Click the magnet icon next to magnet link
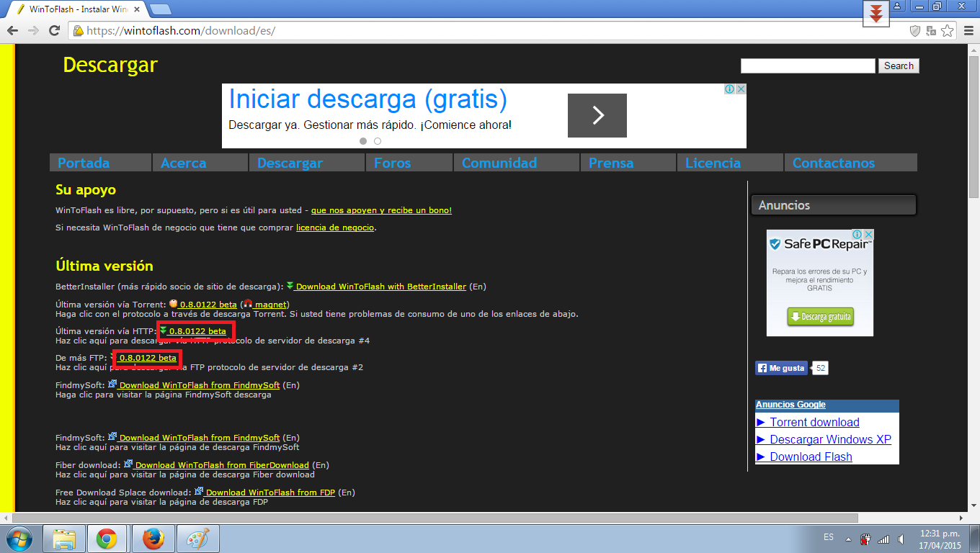 (x=248, y=305)
